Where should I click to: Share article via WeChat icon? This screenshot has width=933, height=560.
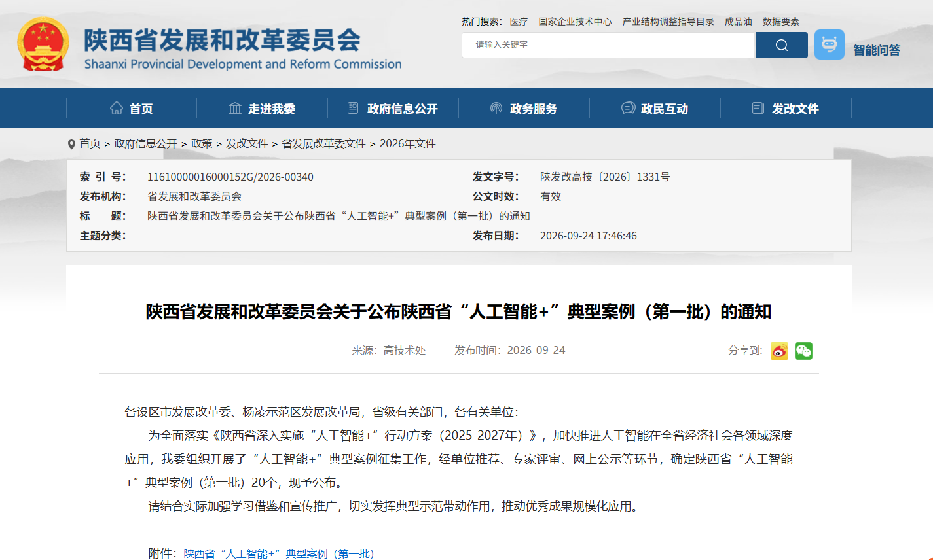803,351
